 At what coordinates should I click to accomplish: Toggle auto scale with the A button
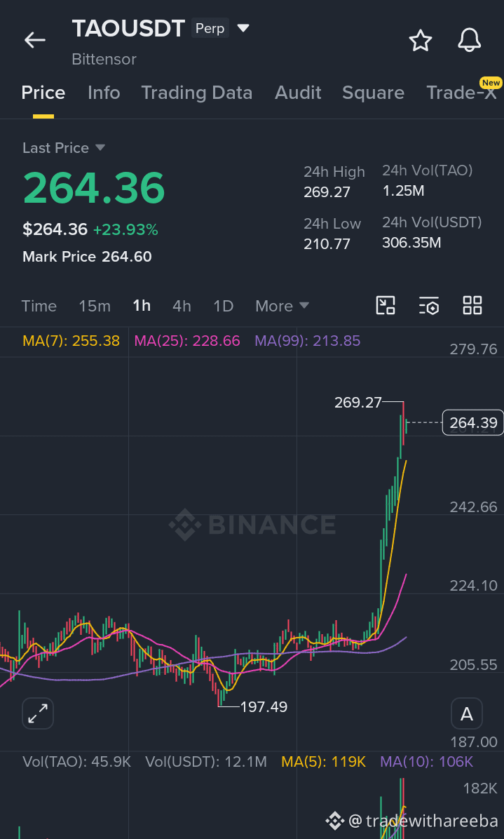[467, 713]
